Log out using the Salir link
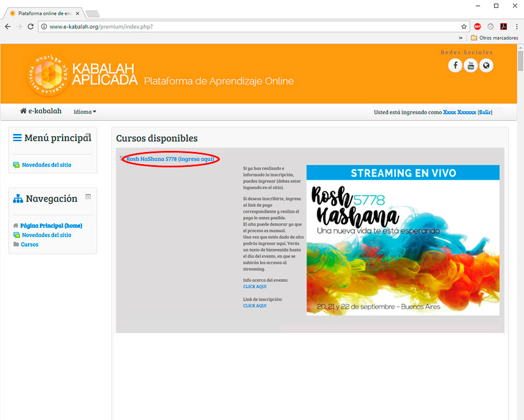Image resolution: width=524 pixels, height=420 pixels. point(485,112)
